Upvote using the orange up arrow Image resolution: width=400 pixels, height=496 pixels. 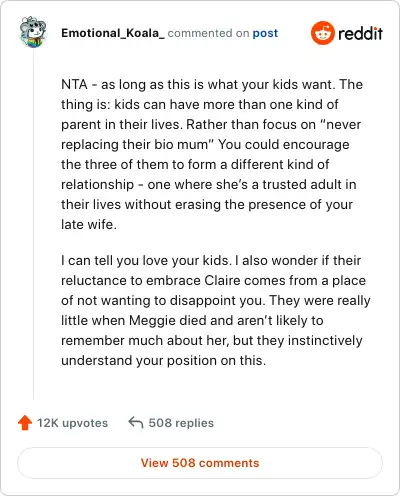coord(25,423)
